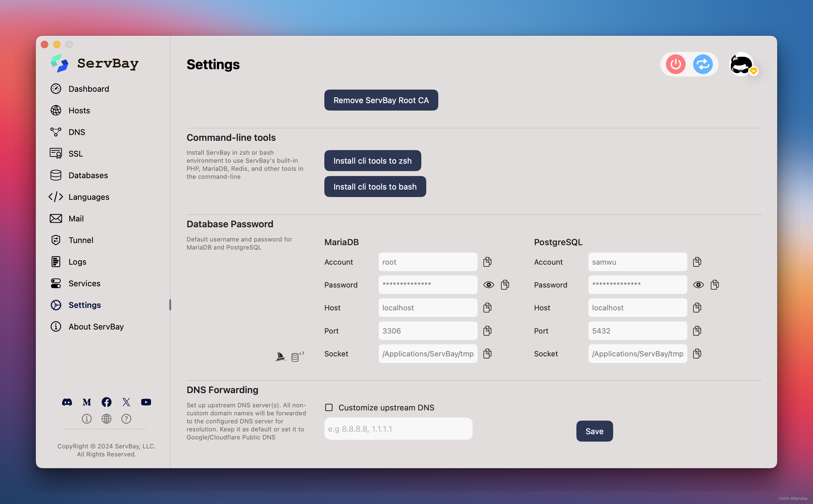Go to the Tunnel page
813x504 pixels.
coord(81,240)
